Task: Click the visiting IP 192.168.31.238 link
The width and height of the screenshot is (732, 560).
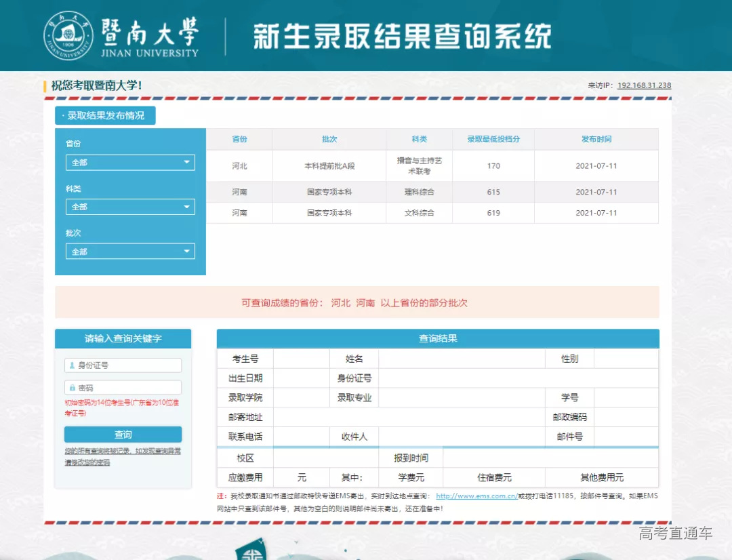Action: click(x=643, y=85)
